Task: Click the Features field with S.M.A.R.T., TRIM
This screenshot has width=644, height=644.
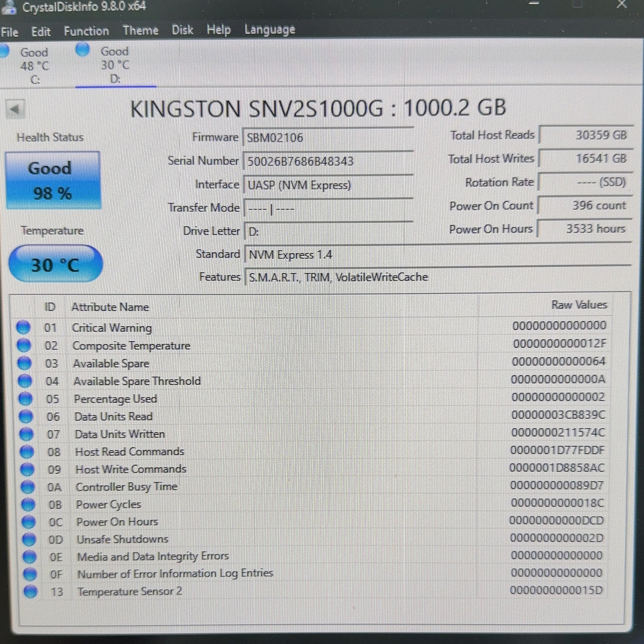Action: [x=437, y=277]
